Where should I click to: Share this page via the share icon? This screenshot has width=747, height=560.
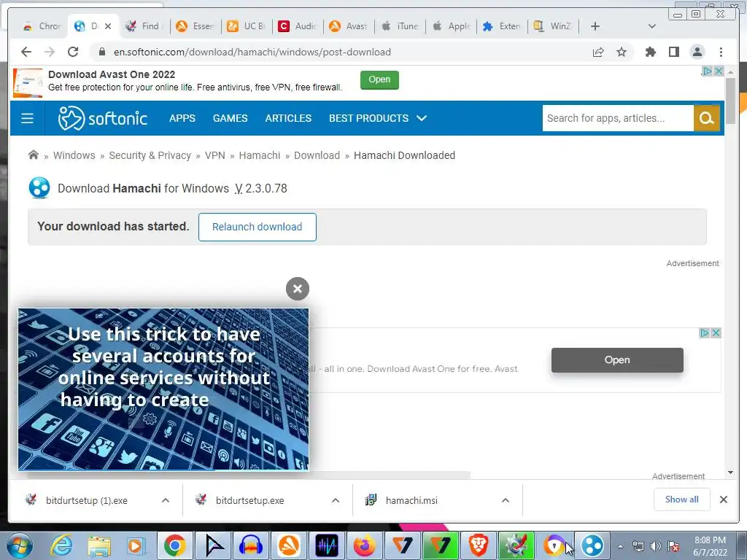598,52
